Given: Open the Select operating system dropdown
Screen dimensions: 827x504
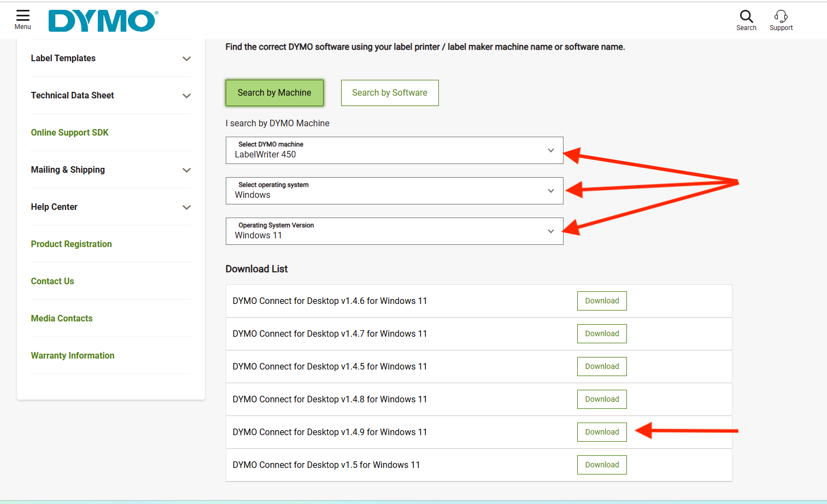Looking at the screenshot, I should [394, 191].
